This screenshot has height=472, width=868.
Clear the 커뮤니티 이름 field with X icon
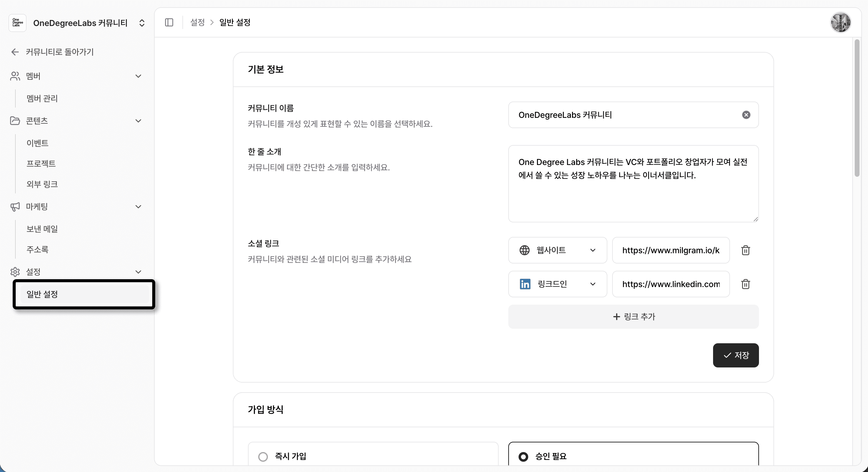[746, 115]
